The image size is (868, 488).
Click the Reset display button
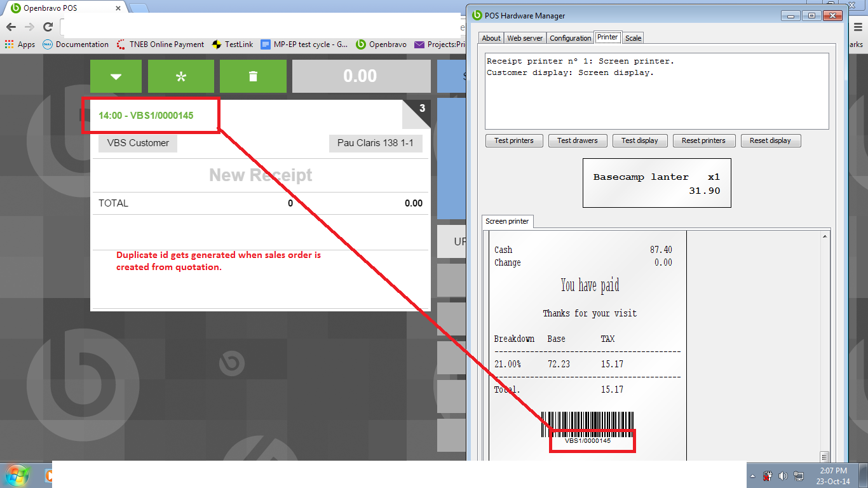(771, 140)
